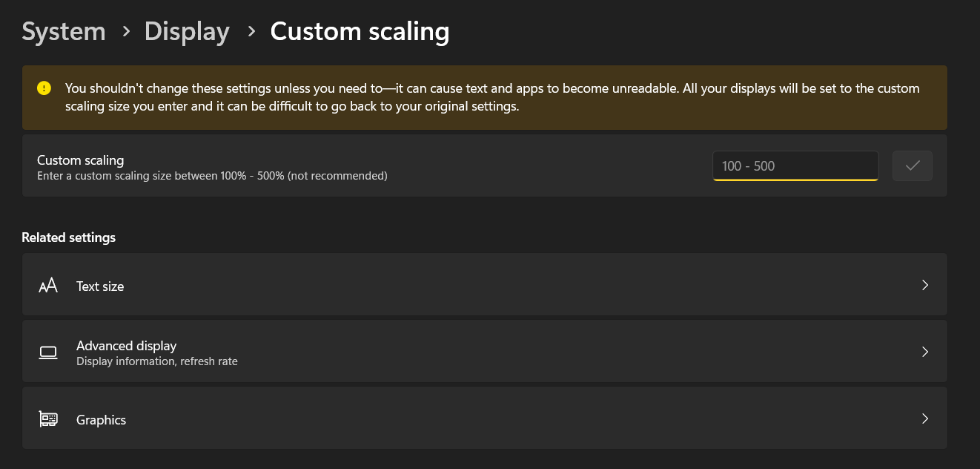Screen dimensions: 980x469
Task: Click the yellow warning exclamation icon
Action: [x=44, y=88]
